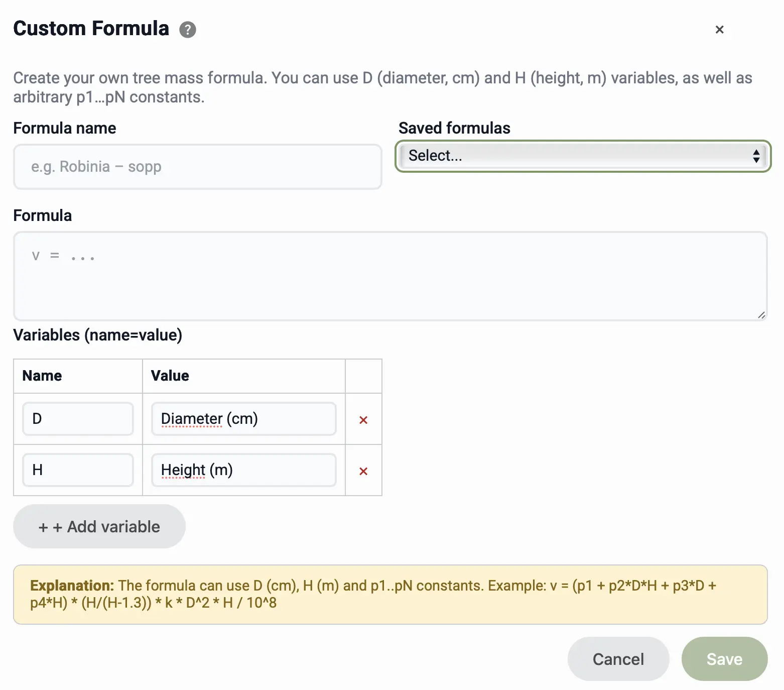Open the help icon beside Custom Formula
Image resolution: width=784 pixels, height=690 pixels.
coord(188,30)
